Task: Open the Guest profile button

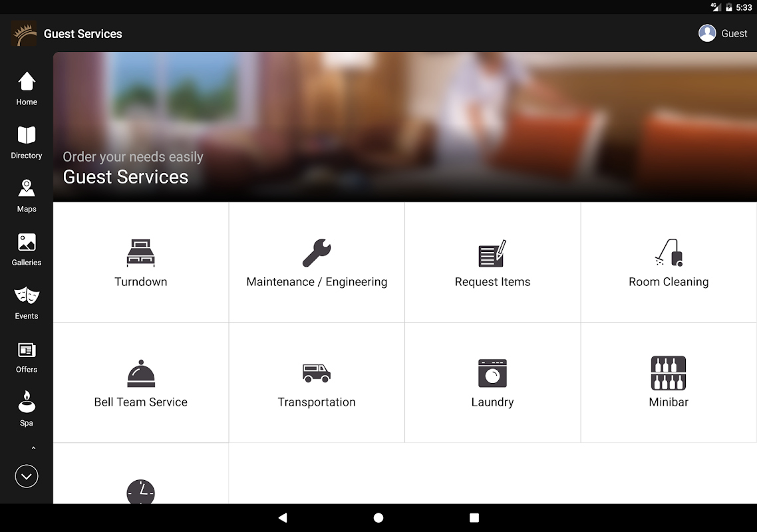Action: (x=722, y=33)
